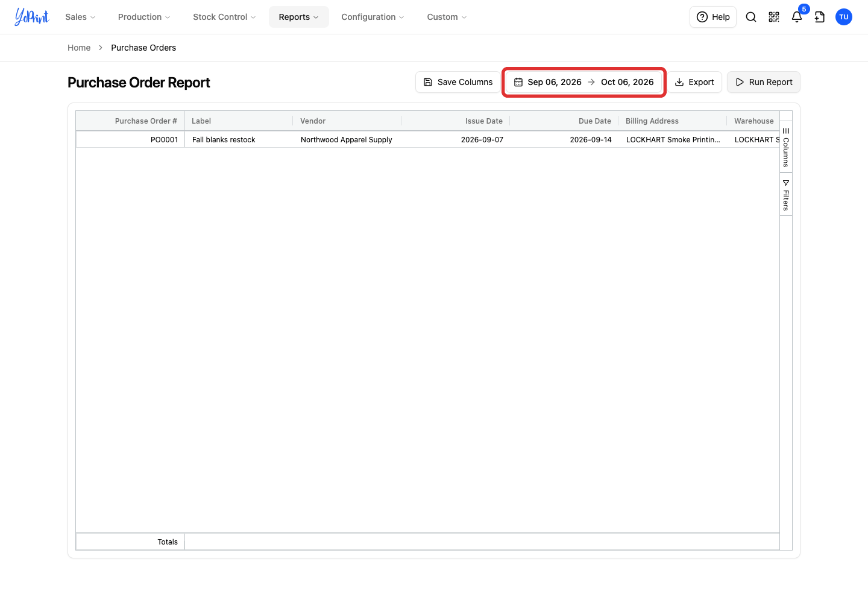Open the Custom menu

pyautogui.click(x=447, y=17)
